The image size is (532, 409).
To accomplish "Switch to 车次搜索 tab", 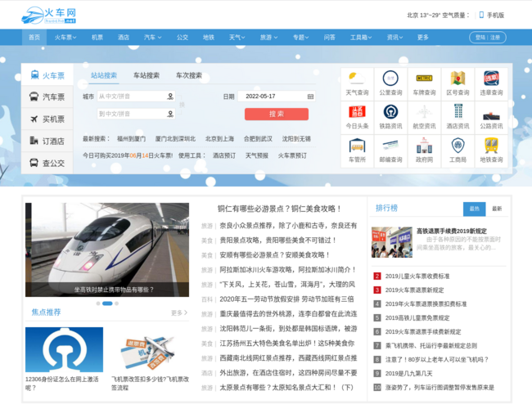I will [x=189, y=75].
